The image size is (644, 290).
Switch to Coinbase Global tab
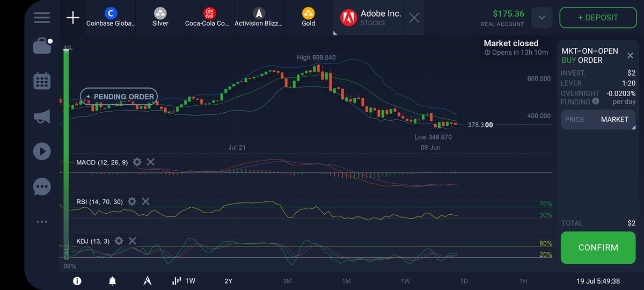(111, 18)
